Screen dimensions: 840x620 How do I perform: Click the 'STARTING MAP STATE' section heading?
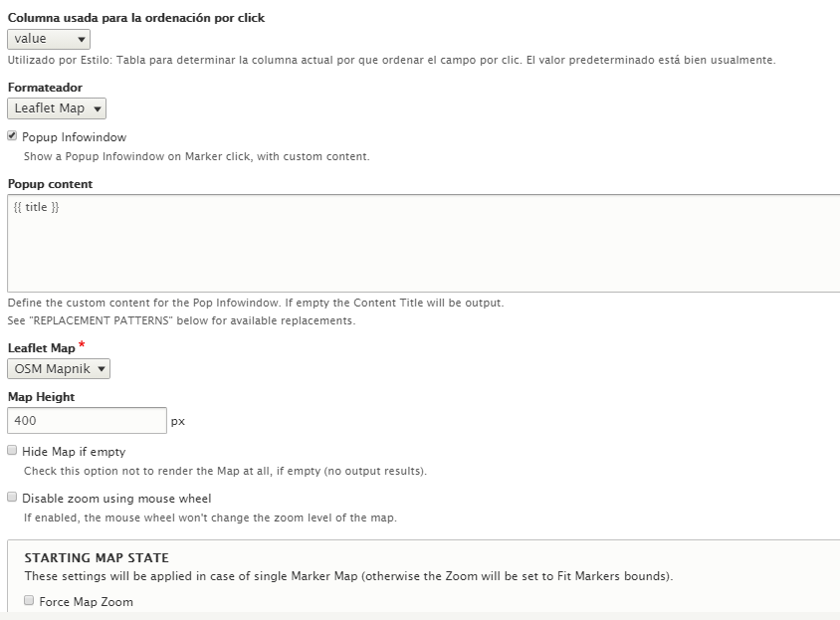(97, 558)
